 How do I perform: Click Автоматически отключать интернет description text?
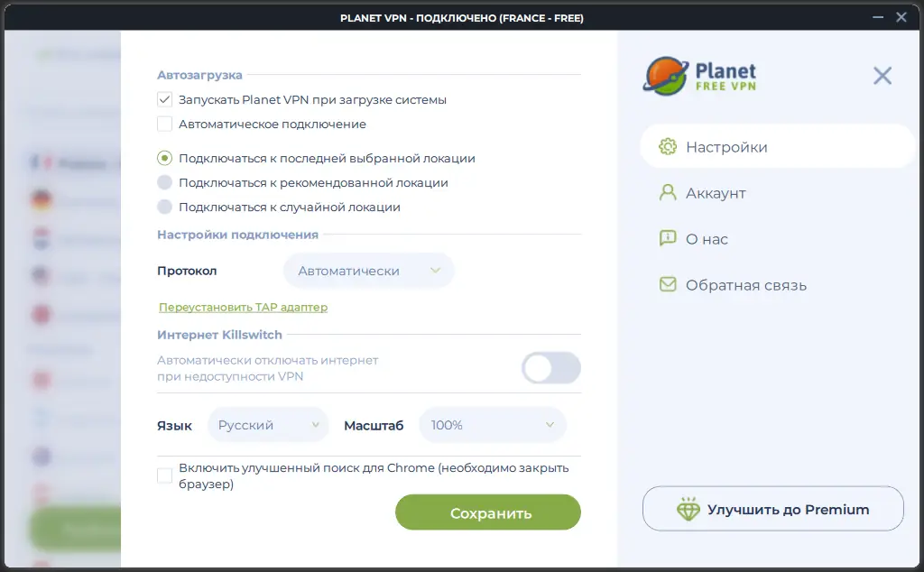(x=267, y=368)
